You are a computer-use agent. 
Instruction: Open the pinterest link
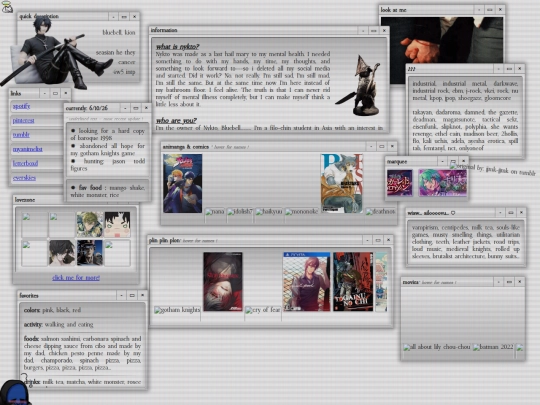pyautogui.click(x=23, y=121)
